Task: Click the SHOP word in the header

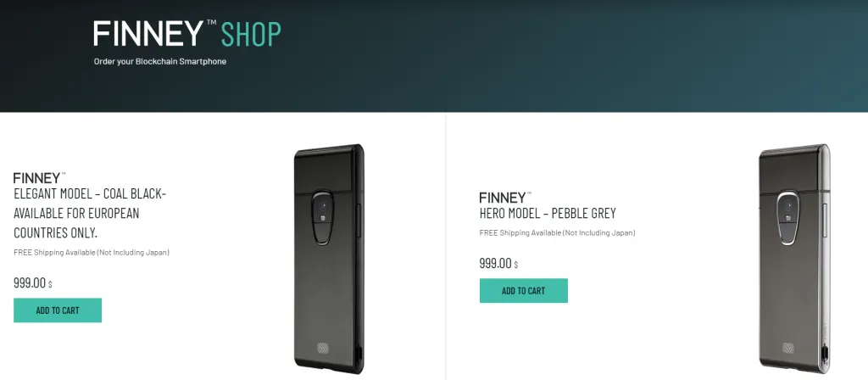Action: pyautogui.click(x=251, y=34)
